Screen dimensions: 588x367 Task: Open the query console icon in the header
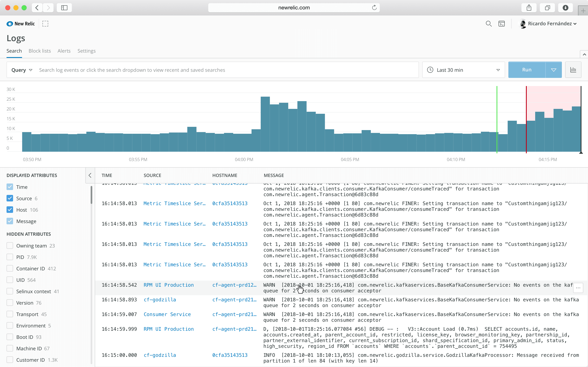(502, 23)
